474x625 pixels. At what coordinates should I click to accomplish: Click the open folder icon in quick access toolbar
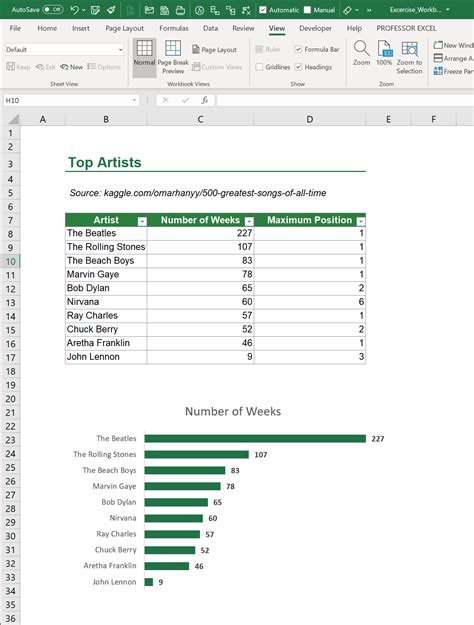(x=181, y=10)
